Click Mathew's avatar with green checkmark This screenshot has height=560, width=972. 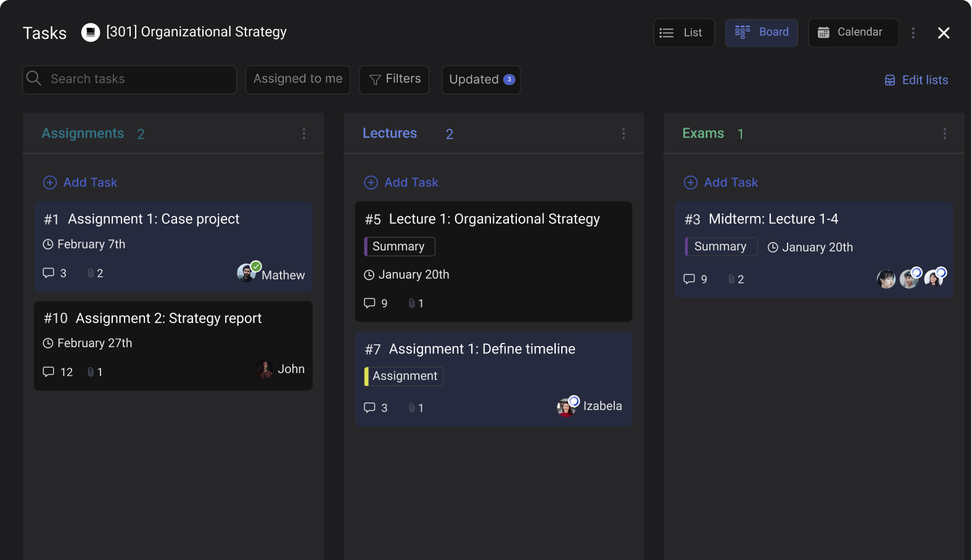(247, 273)
